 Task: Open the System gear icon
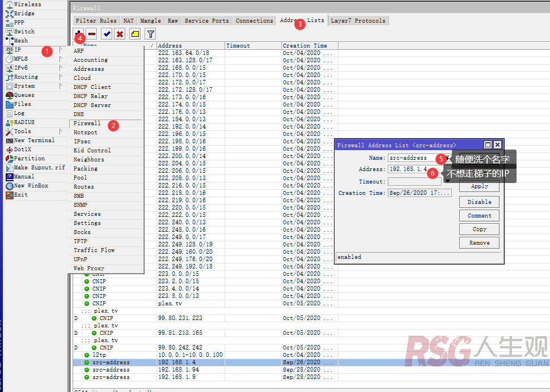[10, 86]
